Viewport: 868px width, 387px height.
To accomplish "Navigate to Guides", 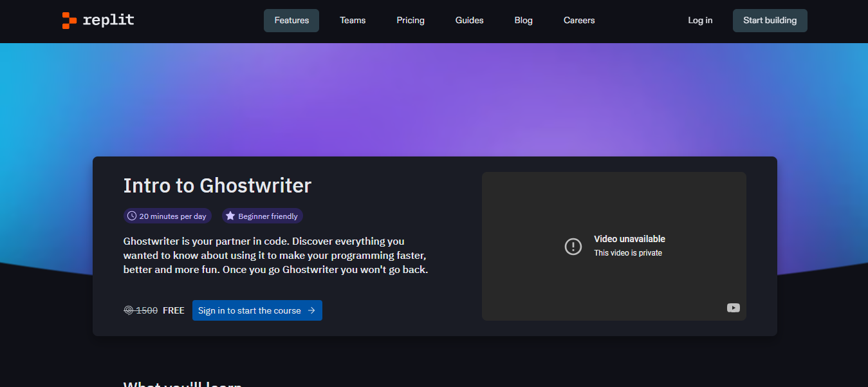I will tap(470, 21).
